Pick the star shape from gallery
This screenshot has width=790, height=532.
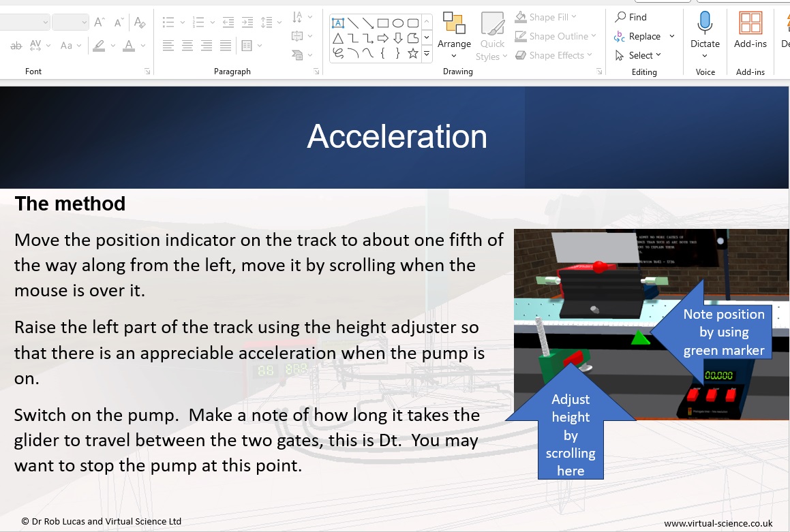[413, 53]
